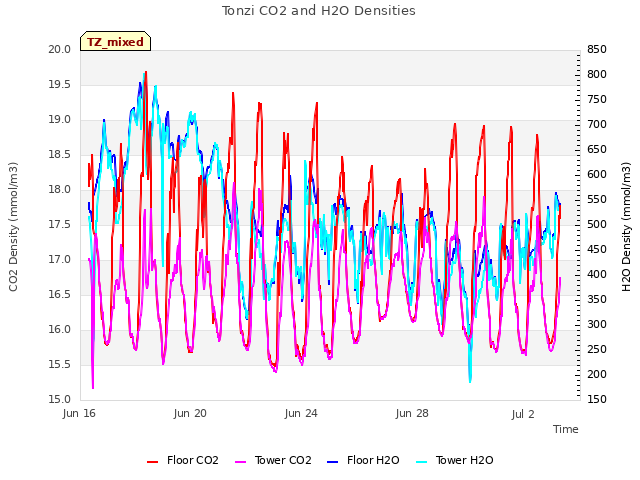Click the H2O Density (mmol/m3) axis title
Image resolution: width=640 pixels, height=480 pixels.
(626, 227)
